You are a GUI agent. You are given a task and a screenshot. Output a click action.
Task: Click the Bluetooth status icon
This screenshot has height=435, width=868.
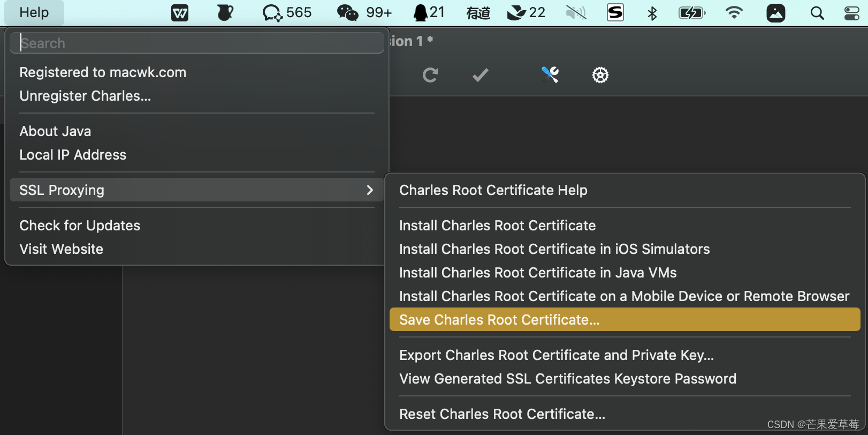652,13
